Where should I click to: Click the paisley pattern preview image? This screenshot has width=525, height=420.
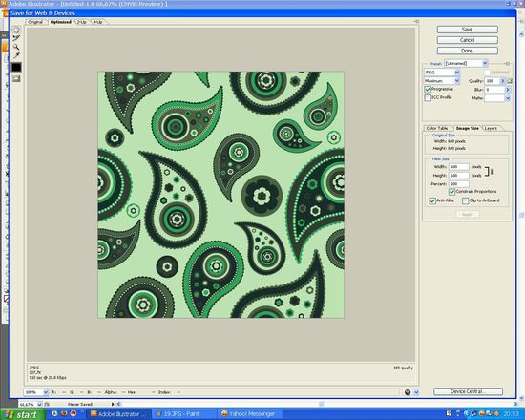pyautogui.click(x=221, y=195)
